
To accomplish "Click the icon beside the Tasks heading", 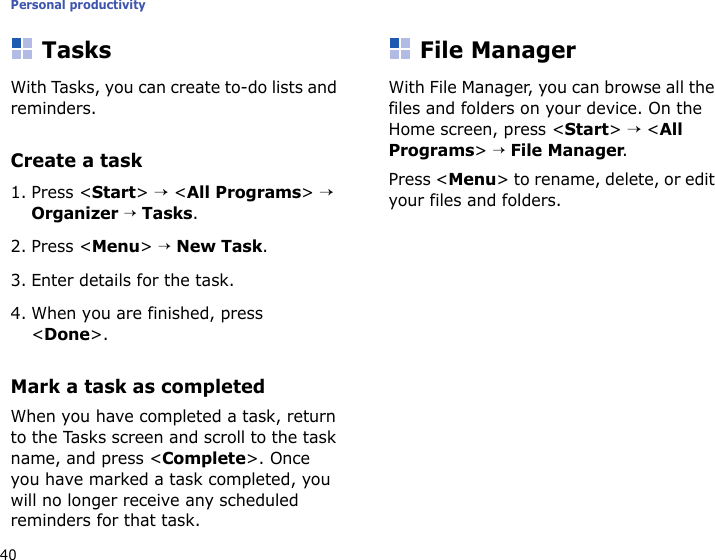I will point(22,49).
